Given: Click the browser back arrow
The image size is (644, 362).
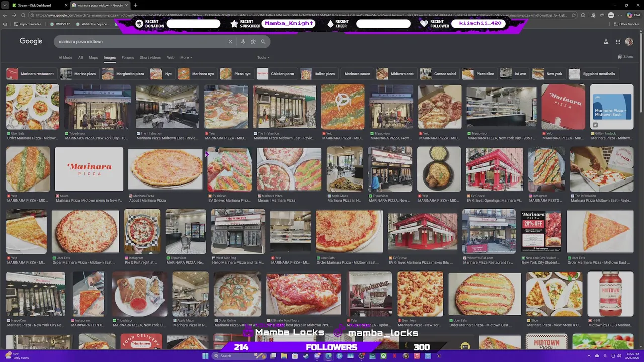Looking at the screenshot, I should [5, 15].
